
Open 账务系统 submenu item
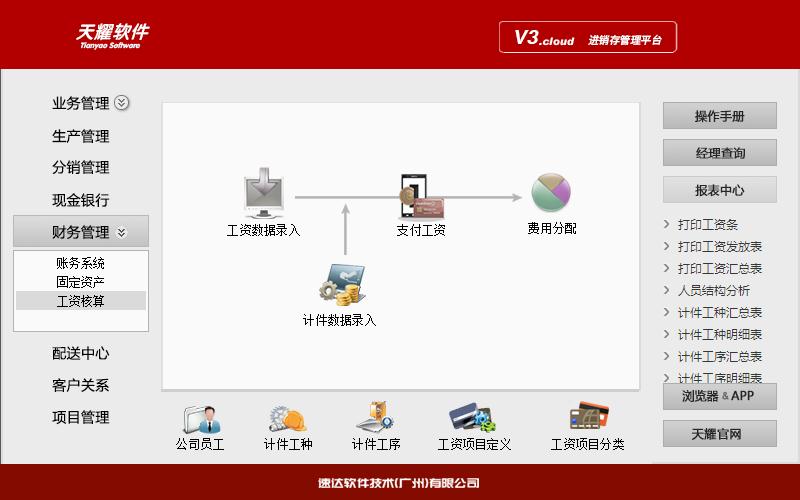[x=81, y=263]
